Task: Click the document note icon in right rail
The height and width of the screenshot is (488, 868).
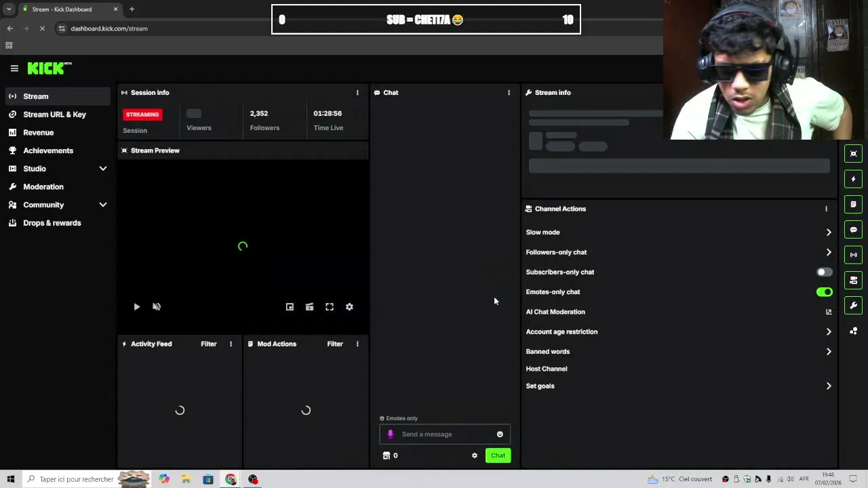Action: (853, 204)
